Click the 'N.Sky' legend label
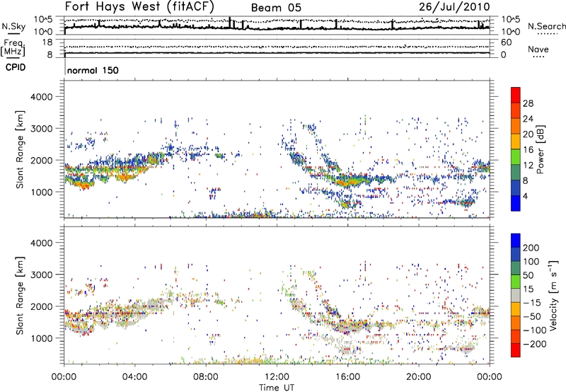The image size is (566, 392). [x=13, y=26]
